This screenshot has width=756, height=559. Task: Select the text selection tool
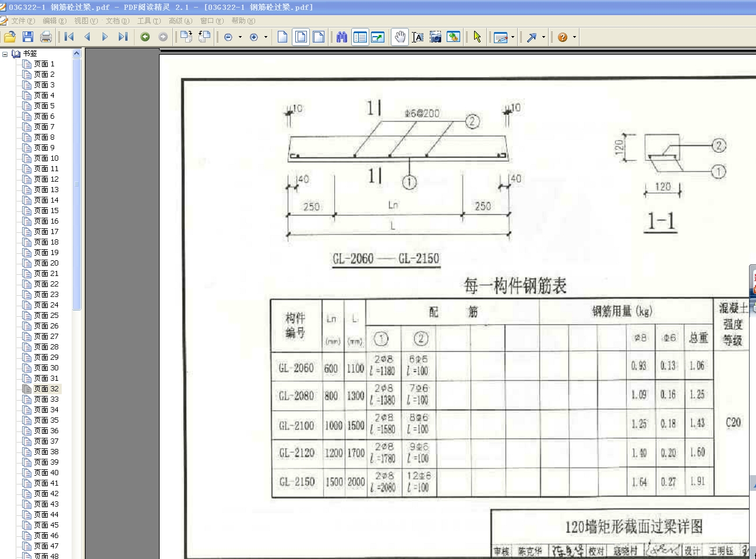(418, 37)
